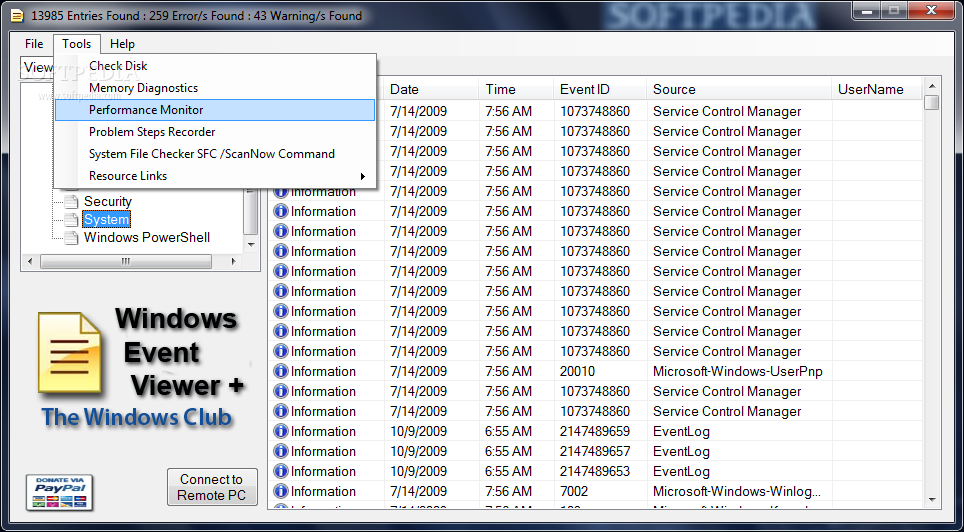Click the document icon beside Security
This screenshot has height=532, width=964.
[72, 201]
